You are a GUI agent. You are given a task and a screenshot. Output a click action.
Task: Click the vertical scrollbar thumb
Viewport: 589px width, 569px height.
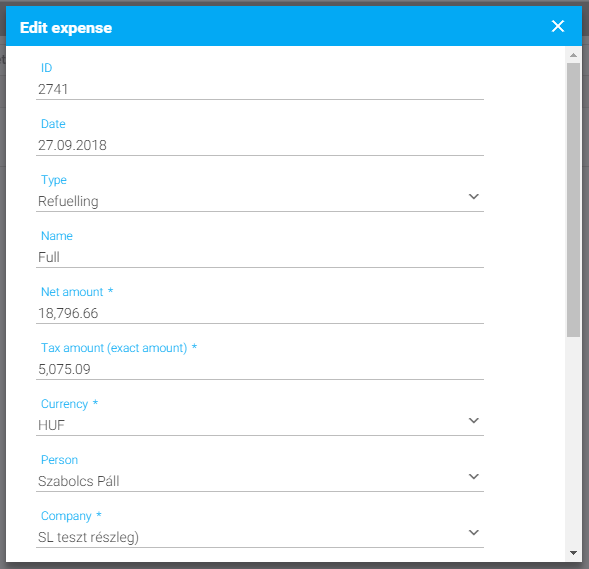coord(573,200)
